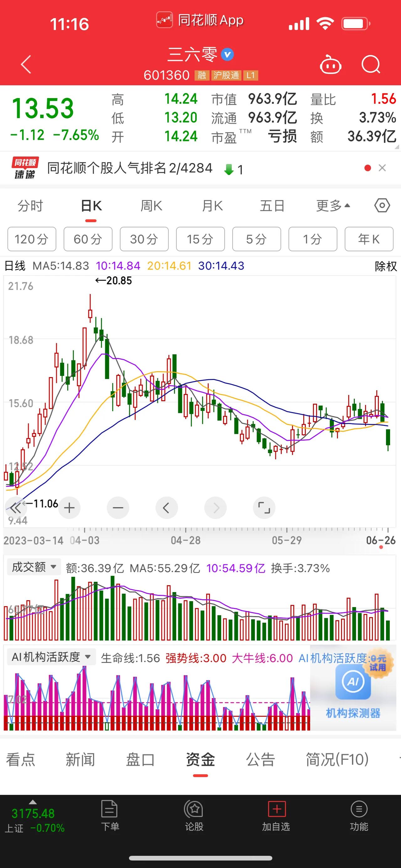The image size is (401, 868).
Task: Select 15分 period button
Action: coord(200,239)
